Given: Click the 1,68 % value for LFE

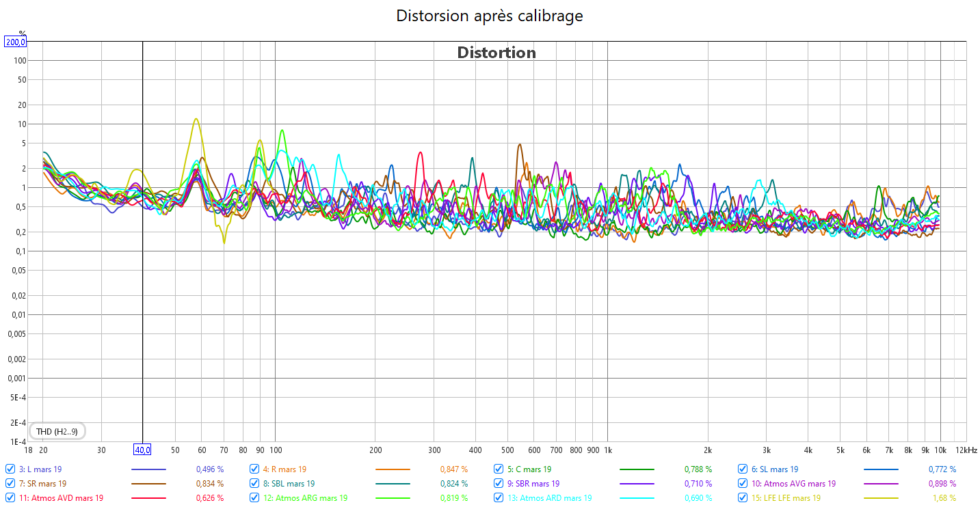Looking at the screenshot, I should click(x=944, y=498).
